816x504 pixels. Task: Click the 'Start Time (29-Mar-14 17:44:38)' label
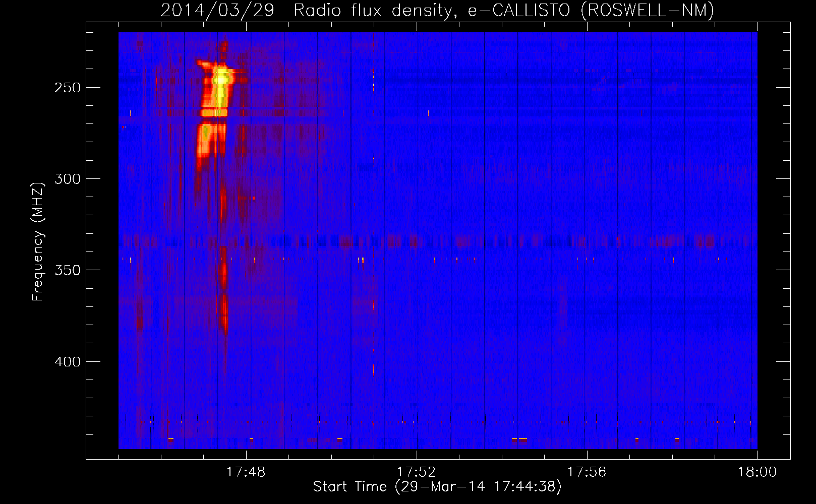[437, 487]
